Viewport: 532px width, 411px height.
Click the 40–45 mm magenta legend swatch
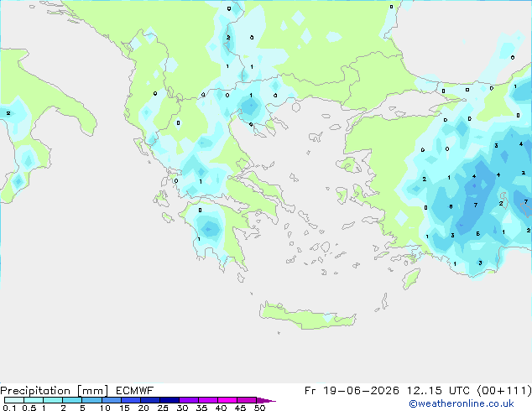(227, 400)
